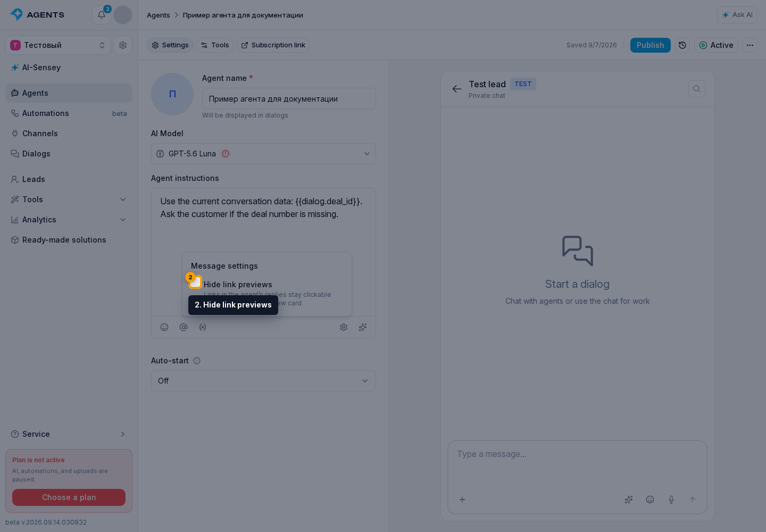Search in the Test lead chat
The image size is (766, 532).
click(697, 89)
